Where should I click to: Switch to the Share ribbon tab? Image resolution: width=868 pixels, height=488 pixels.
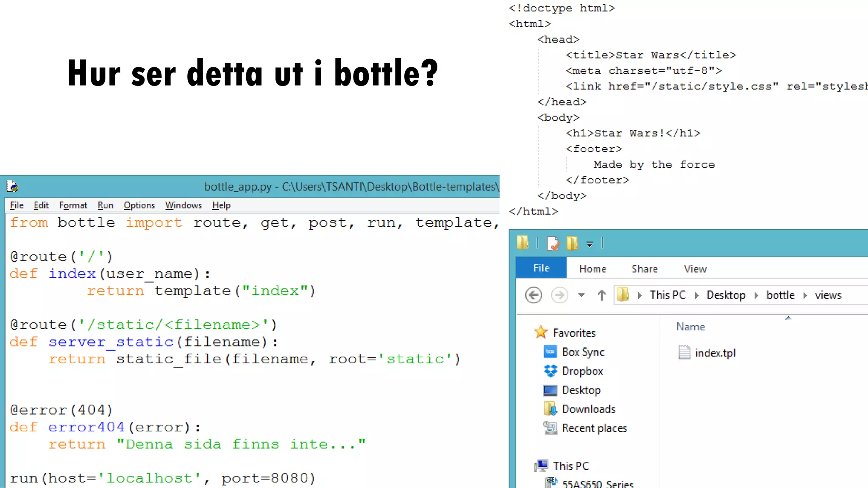(644, 269)
